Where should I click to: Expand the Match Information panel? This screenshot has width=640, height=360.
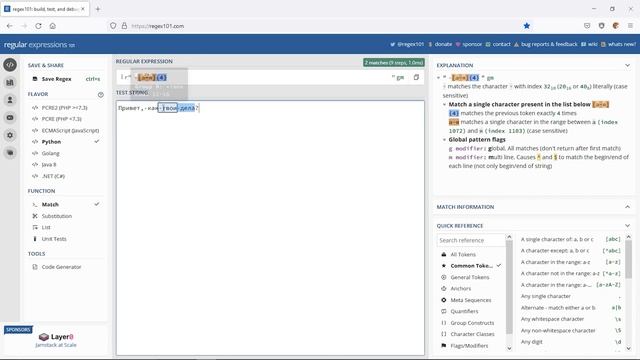coord(627,207)
